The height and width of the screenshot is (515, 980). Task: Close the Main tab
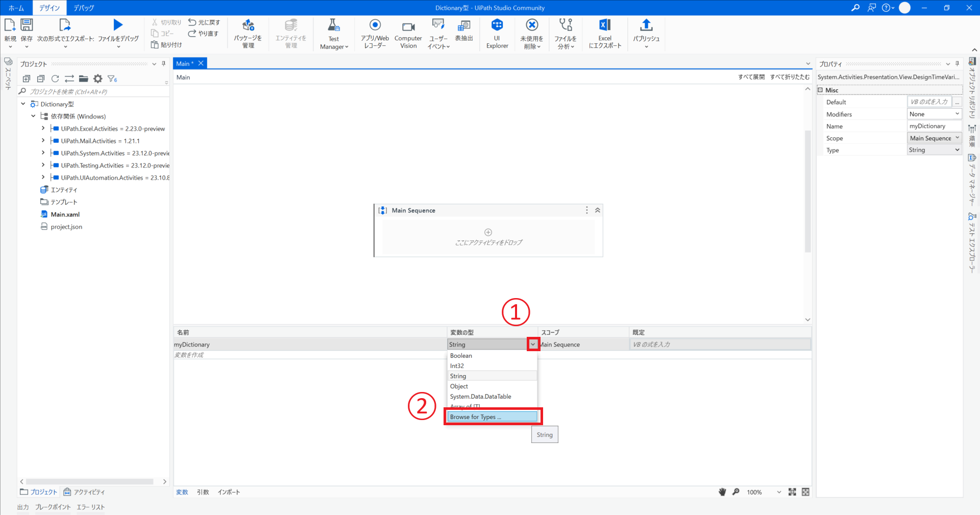pyautogui.click(x=201, y=63)
